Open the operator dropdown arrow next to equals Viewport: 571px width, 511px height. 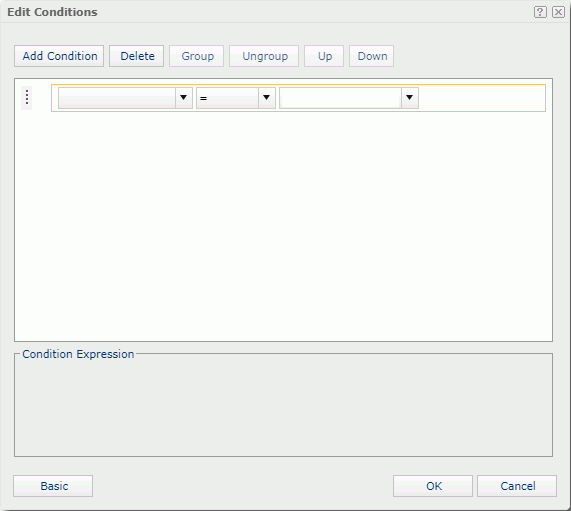tap(267, 98)
